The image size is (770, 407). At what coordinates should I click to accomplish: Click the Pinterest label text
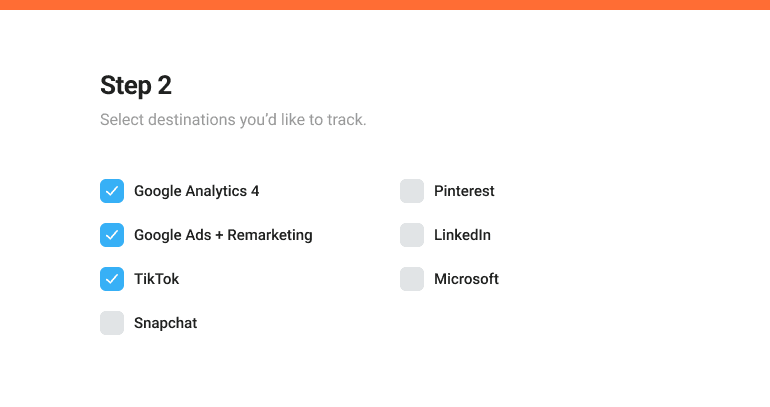464,191
